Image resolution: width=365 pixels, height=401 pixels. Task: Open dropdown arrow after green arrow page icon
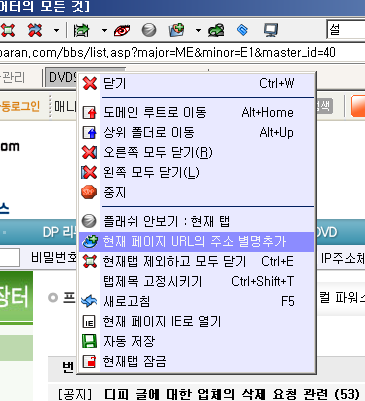tap(104, 31)
